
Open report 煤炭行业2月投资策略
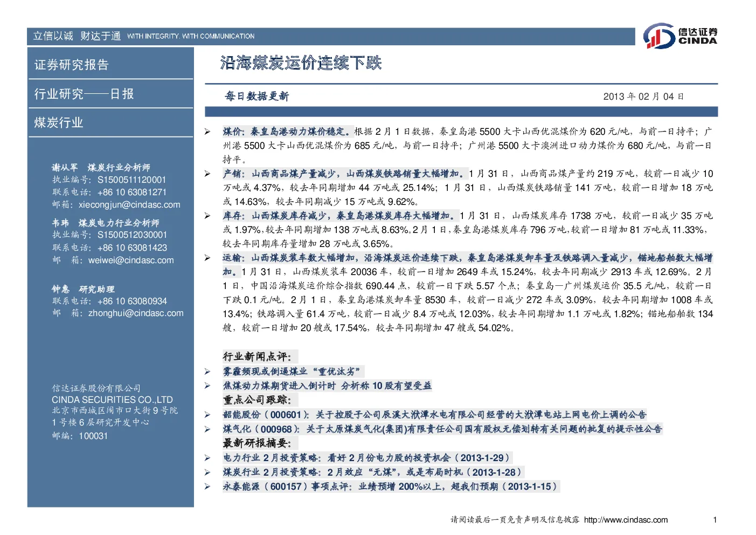[372, 472]
